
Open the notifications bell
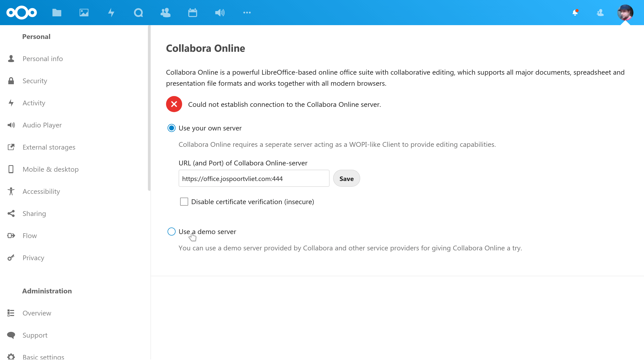tap(575, 13)
